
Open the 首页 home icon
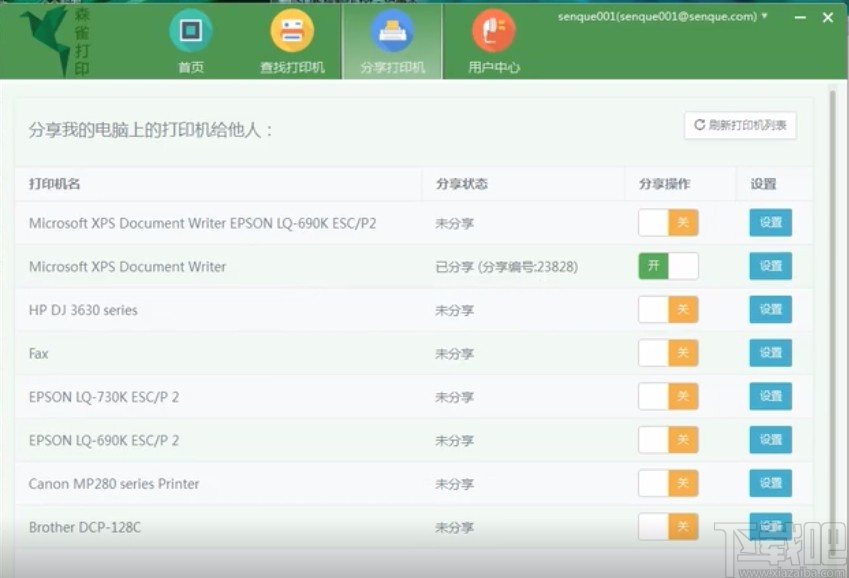(189, 32)
